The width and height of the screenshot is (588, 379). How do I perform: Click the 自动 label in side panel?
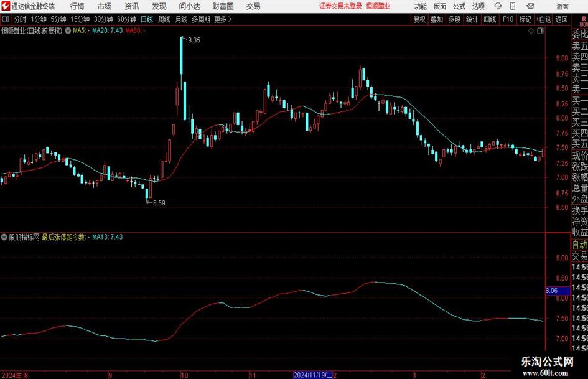580,245
